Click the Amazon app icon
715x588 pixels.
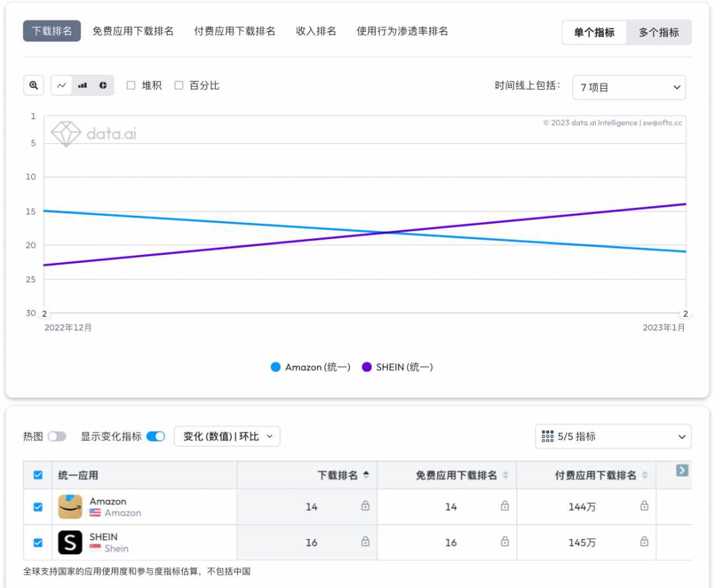70,507
